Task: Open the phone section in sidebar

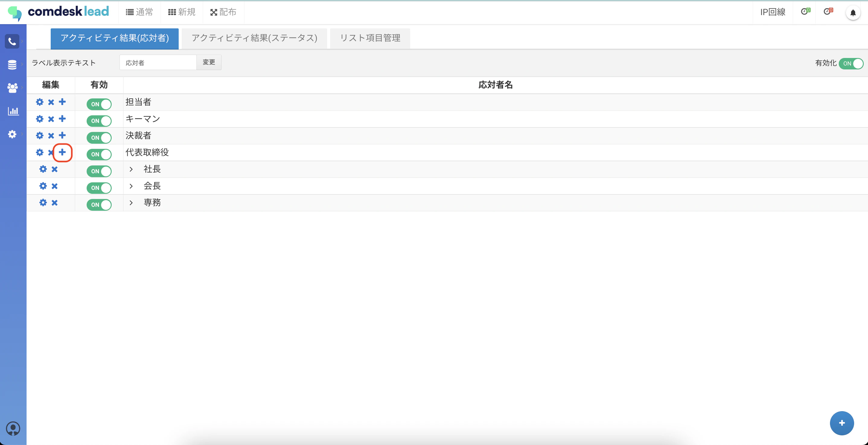Action: [x=12, y=41]
